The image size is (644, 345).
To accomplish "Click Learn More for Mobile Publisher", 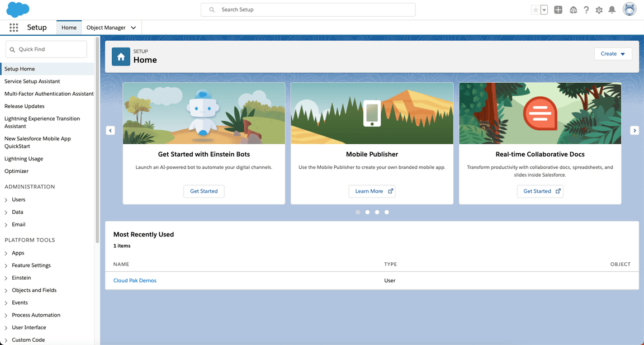I will tap(372, 191).
